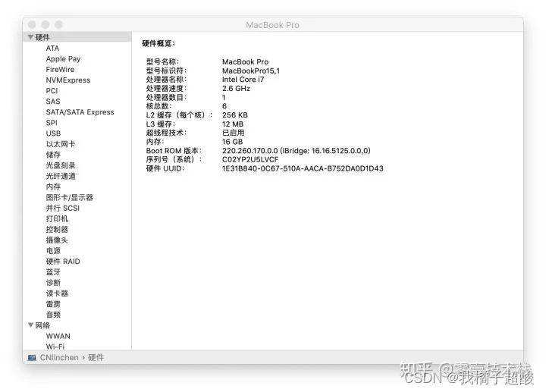Open SATA/SATA Express entry
Viewport: 546px width, 392px height.
(80, 112)
